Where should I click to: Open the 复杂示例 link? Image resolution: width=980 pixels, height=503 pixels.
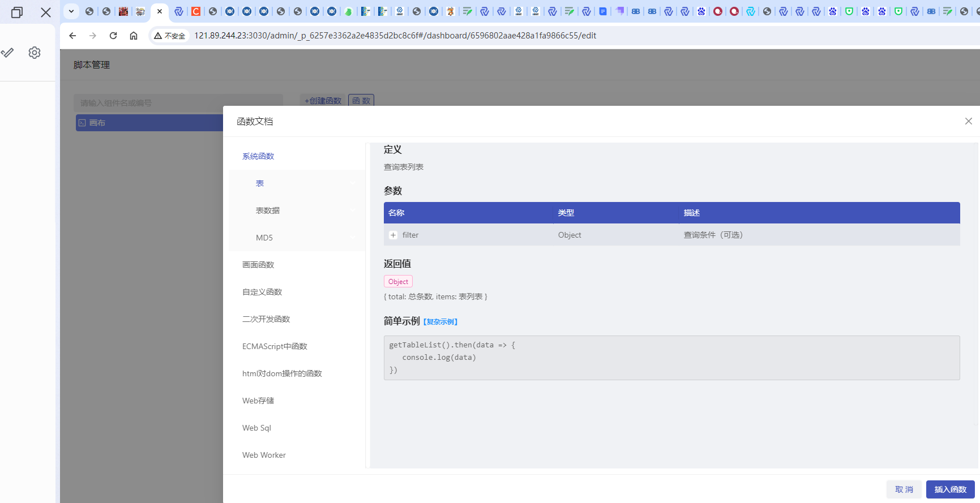coord(440,322)
